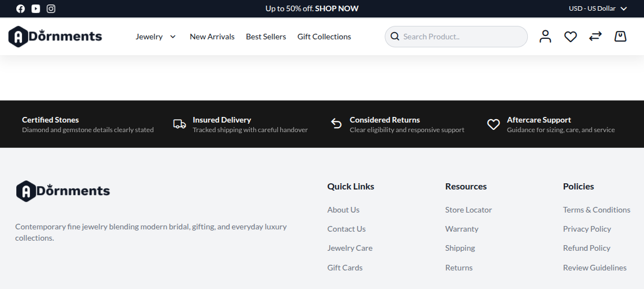Click the Adornments logo in header
644x289 pixels.
tap(55, 37)
